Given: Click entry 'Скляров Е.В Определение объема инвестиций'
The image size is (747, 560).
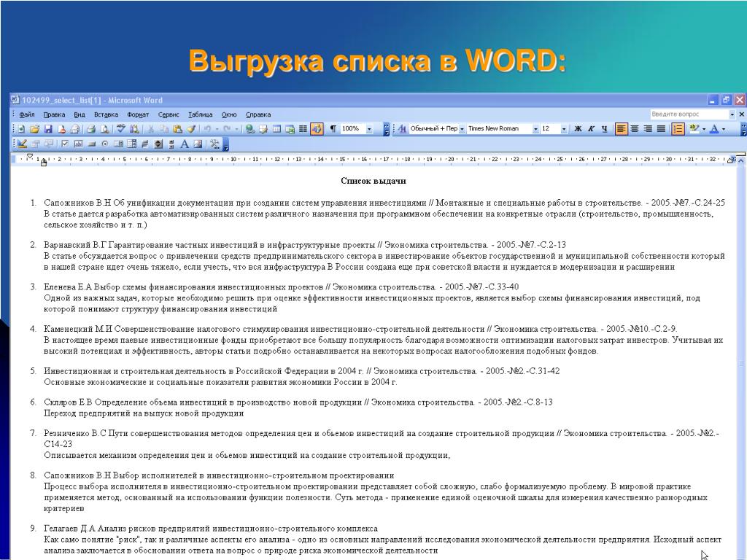Looking at the screenshot, I should coord(203,402).
